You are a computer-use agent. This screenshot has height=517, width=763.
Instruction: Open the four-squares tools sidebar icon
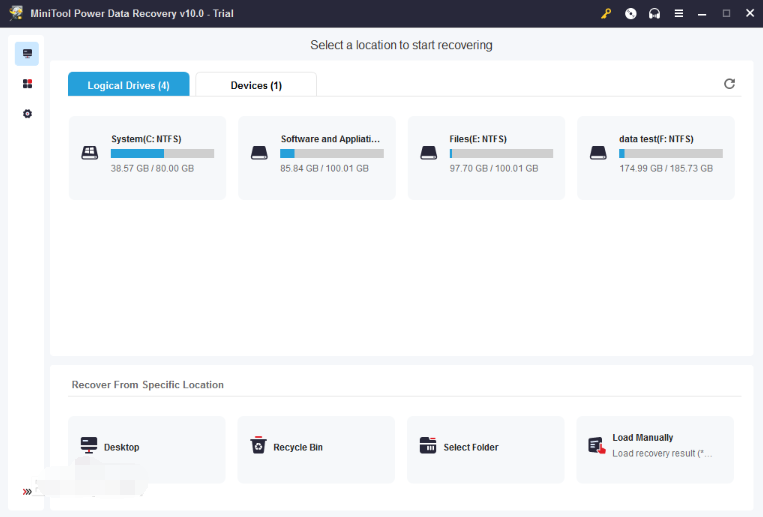point(27,84)
